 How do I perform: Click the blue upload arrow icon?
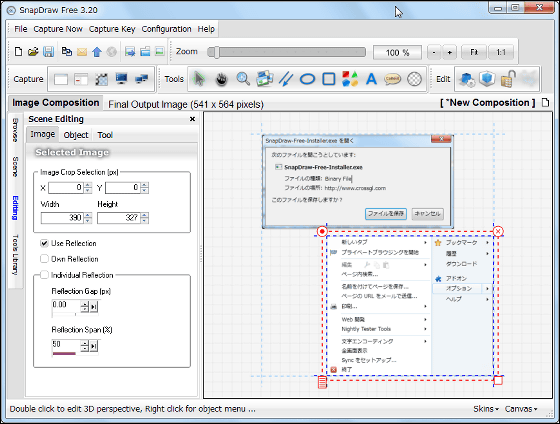point(97,52)
